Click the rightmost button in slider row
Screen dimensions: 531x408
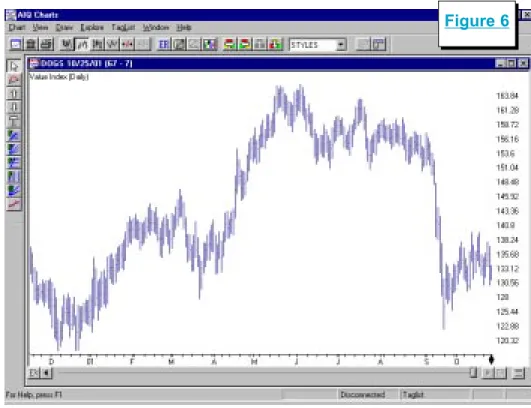[x=518, y=373]
